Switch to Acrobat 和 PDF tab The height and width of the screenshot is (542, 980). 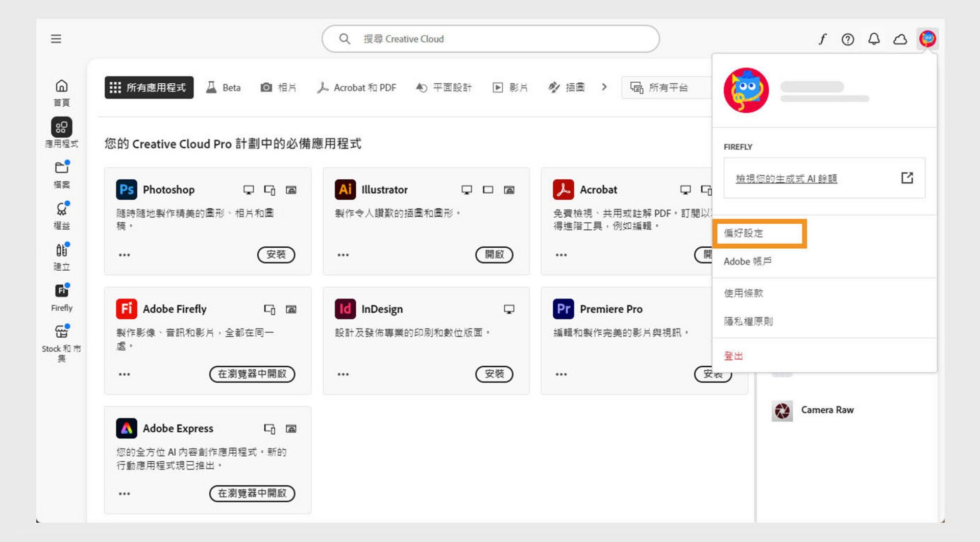[x=356, y=87]
